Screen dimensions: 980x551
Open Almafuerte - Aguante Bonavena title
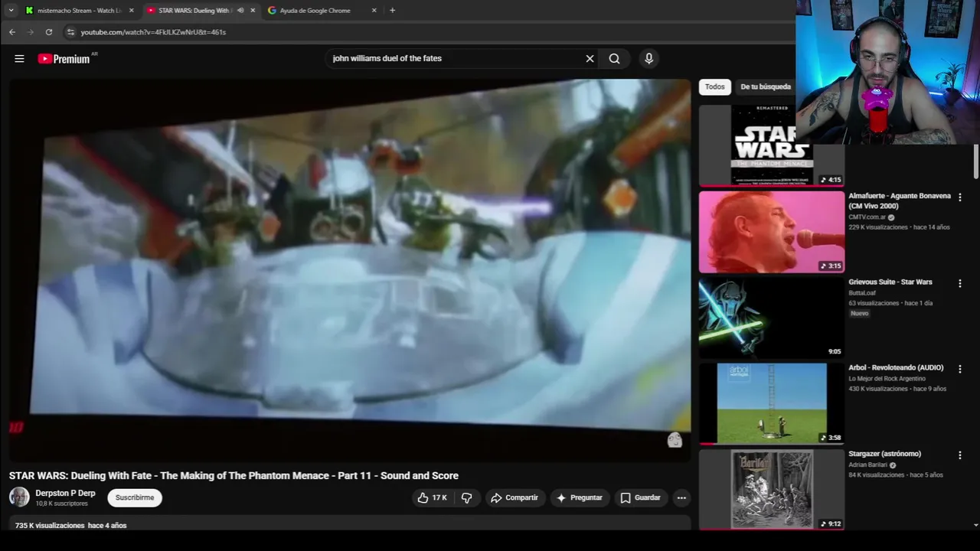tap(900, 201)
